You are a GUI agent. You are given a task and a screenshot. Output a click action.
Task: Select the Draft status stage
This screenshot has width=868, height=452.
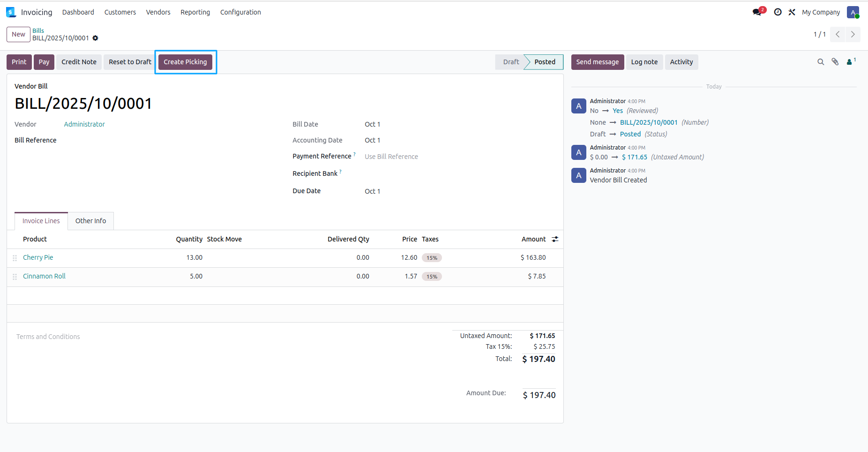(511, 62)
